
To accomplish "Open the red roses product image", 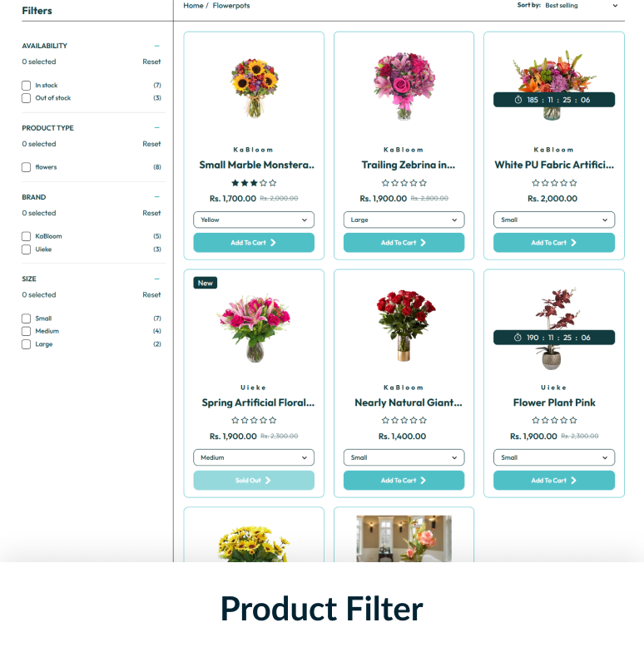I will [x=404, y=325].
